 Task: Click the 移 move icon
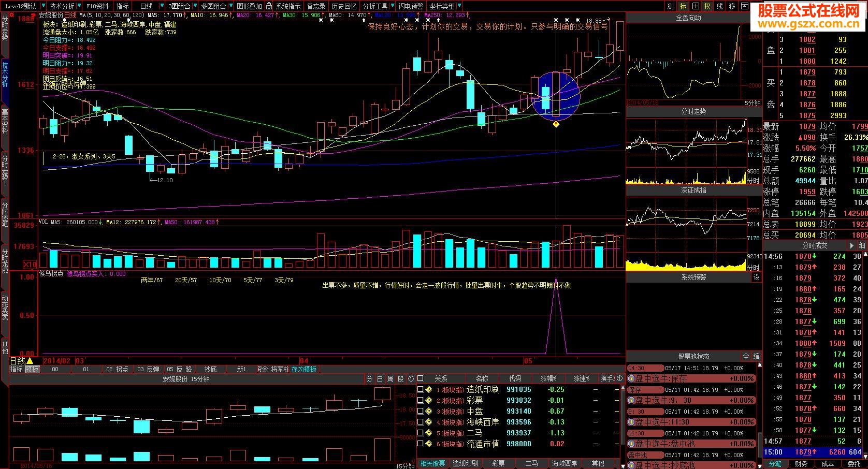[732, 6]
